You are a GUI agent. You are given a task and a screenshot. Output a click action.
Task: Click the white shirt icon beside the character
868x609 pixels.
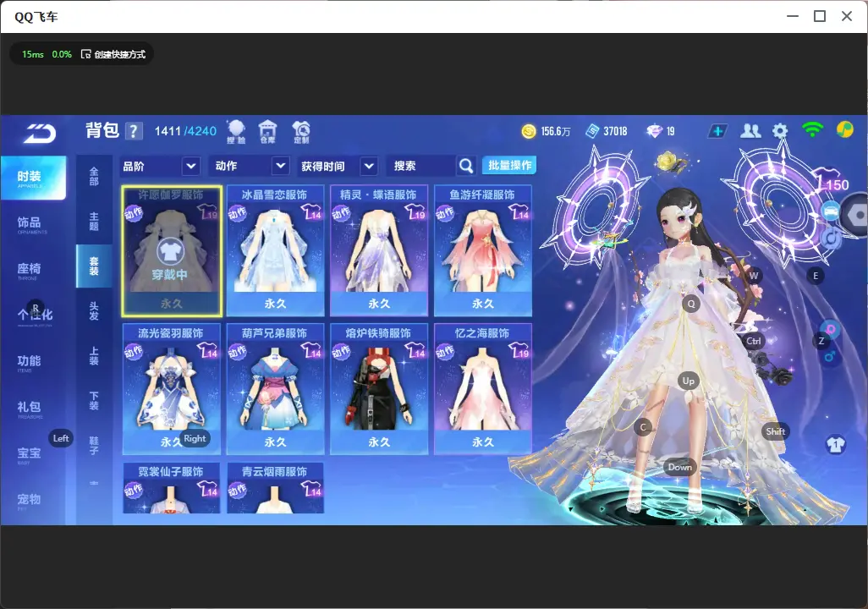coord(835,445)
